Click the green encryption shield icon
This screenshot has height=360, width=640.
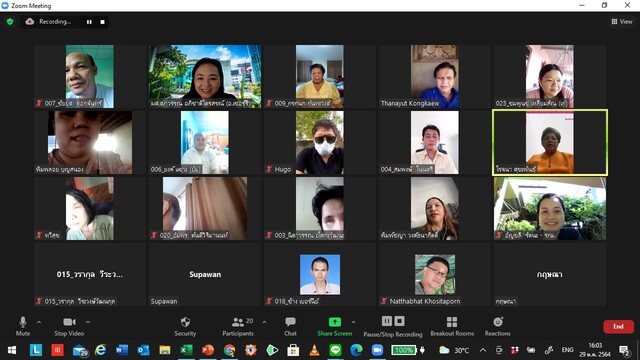(x=10, y=22)
